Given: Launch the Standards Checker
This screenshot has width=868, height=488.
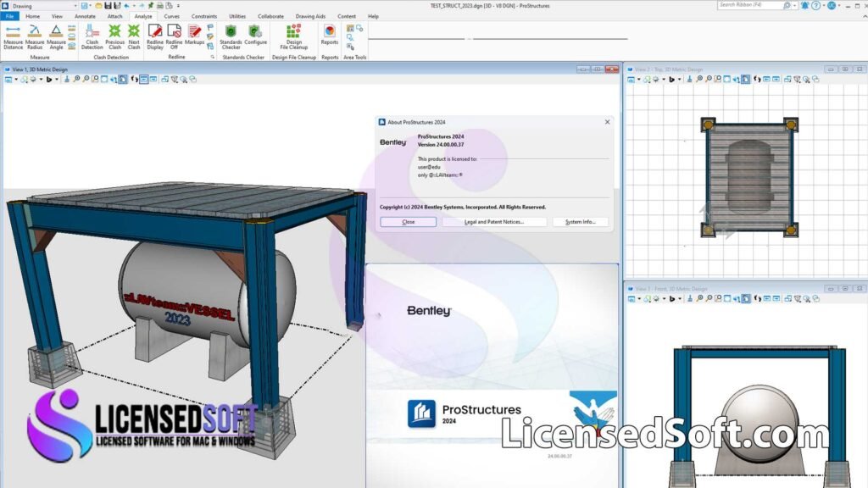Looking at the screenshot, I should pos(231,36).
